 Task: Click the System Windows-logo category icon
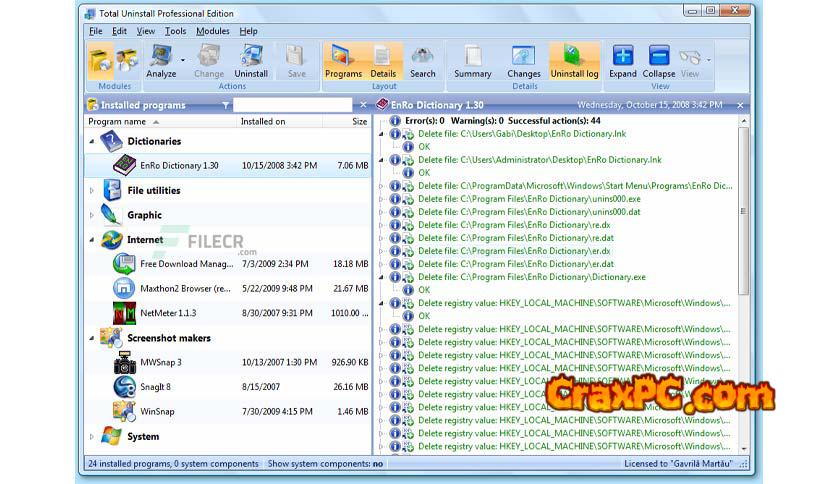tap(111, 437)
